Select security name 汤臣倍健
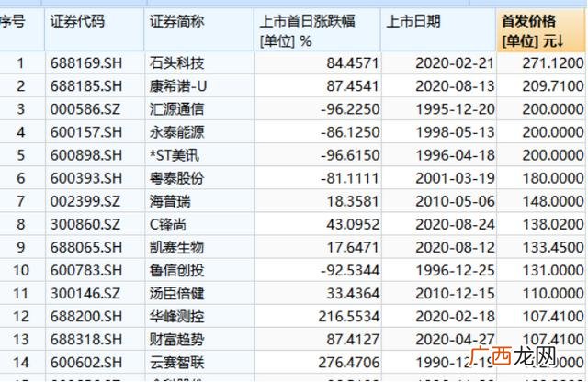The image size is (588, 382). tap(176, 294)
